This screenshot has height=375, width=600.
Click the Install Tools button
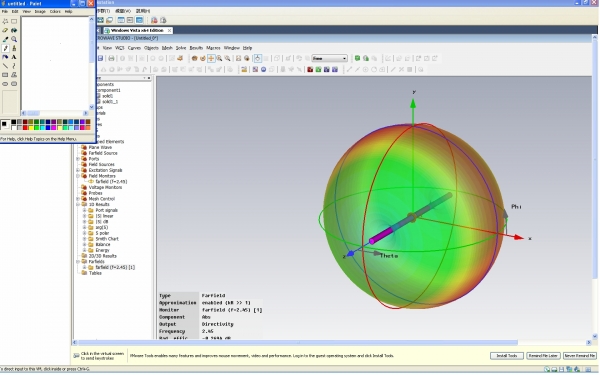507,356
